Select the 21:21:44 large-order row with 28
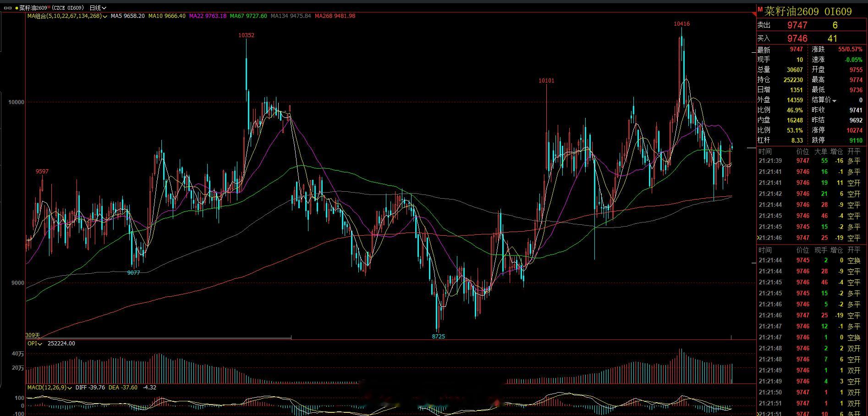Screen dimensions: 868x416 [810, 205]
